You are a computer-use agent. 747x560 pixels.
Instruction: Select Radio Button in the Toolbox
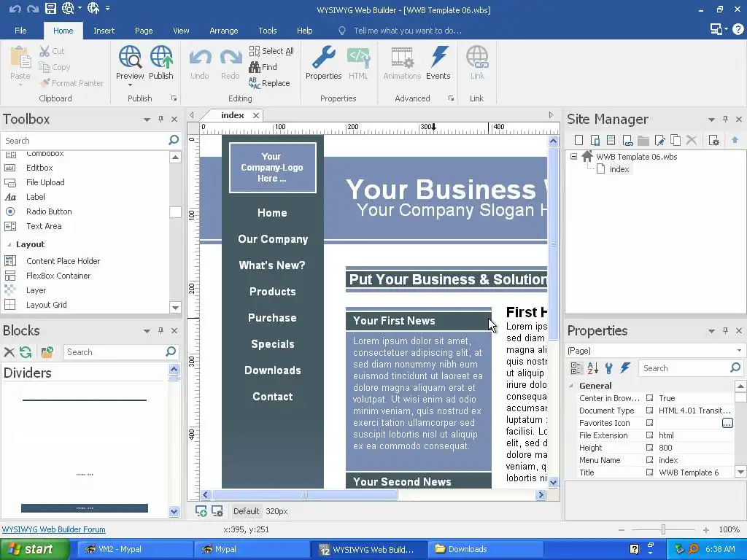[49, 211]
